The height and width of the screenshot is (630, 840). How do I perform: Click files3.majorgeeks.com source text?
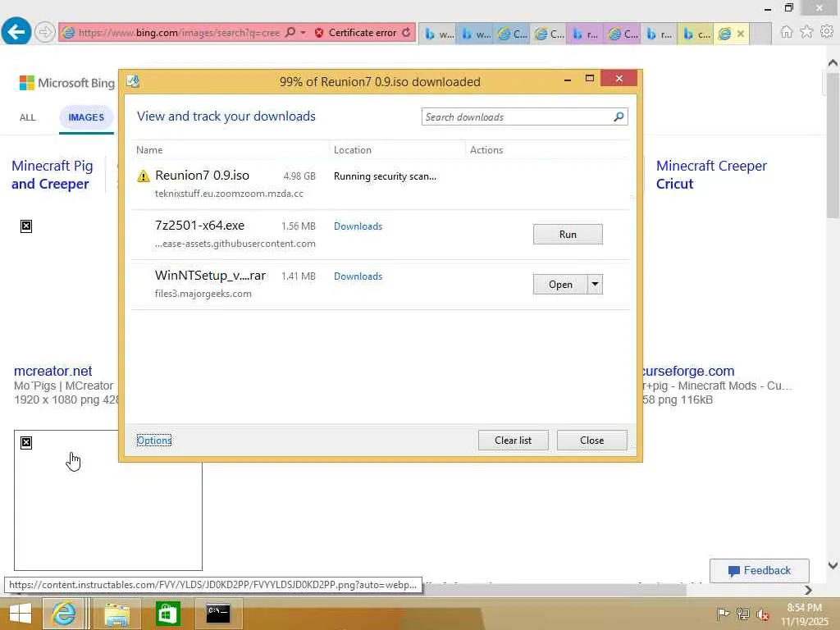[203, 294]
